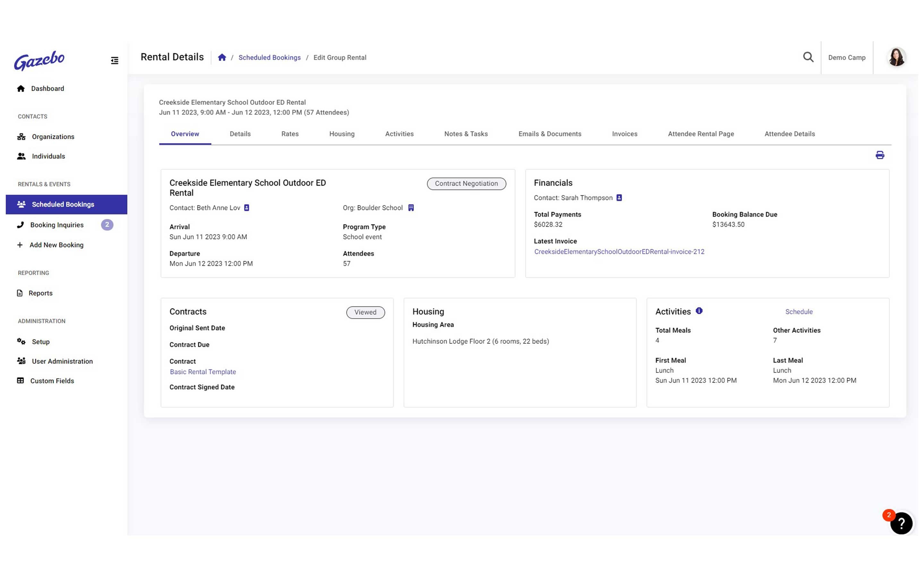Select the Individuals contacts icon
The width and height of the screenshot is (924, 577).
(21, 156)
